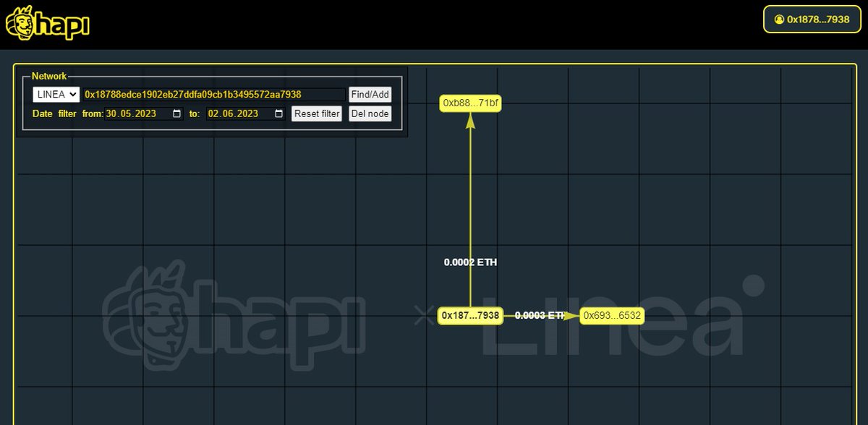Click the 0.0003 ETH edge label
The image size is (868, 425).
540,316
